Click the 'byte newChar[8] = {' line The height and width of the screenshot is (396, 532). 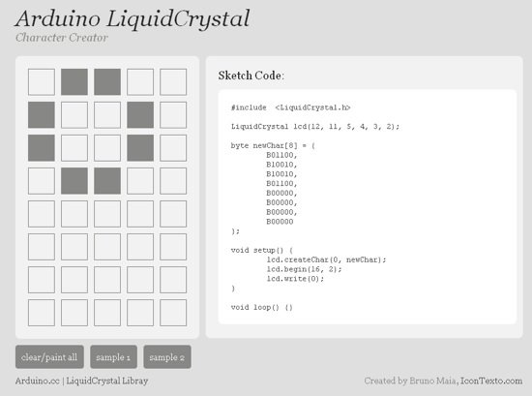273,145
